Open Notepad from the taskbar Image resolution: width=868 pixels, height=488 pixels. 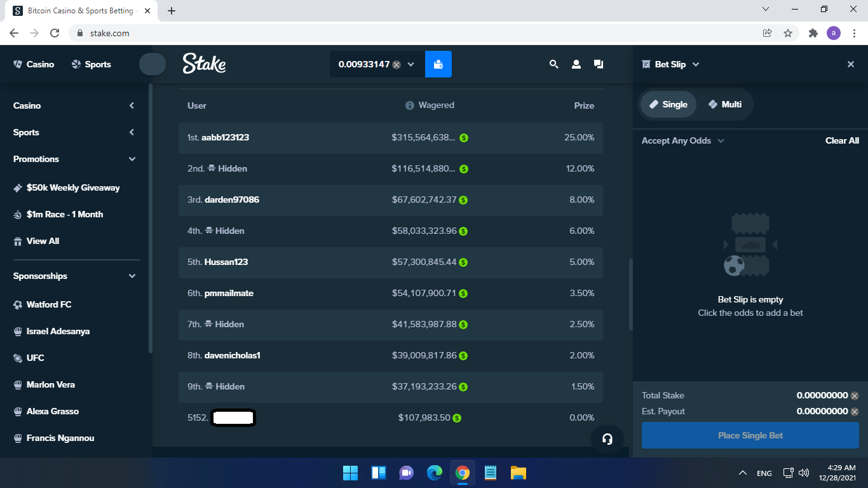pyautogui.click(x=491, y=473)
